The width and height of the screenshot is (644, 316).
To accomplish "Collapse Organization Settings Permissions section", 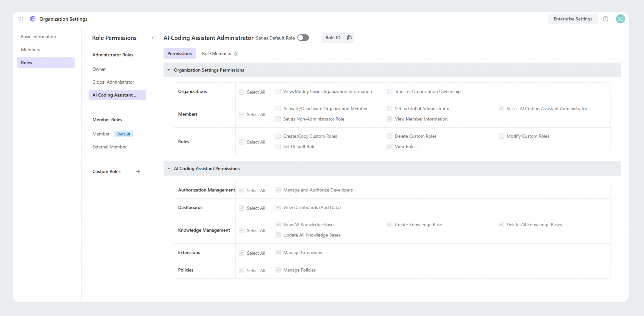I will pyautogui.click(x=169, y=70).
